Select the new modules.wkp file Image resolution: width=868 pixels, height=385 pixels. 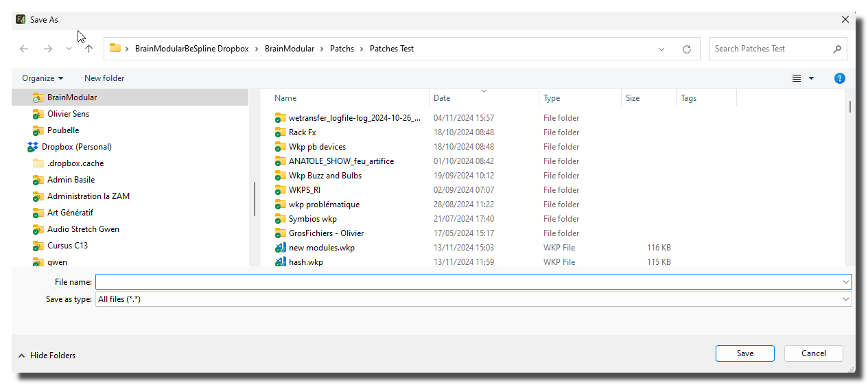321,248
